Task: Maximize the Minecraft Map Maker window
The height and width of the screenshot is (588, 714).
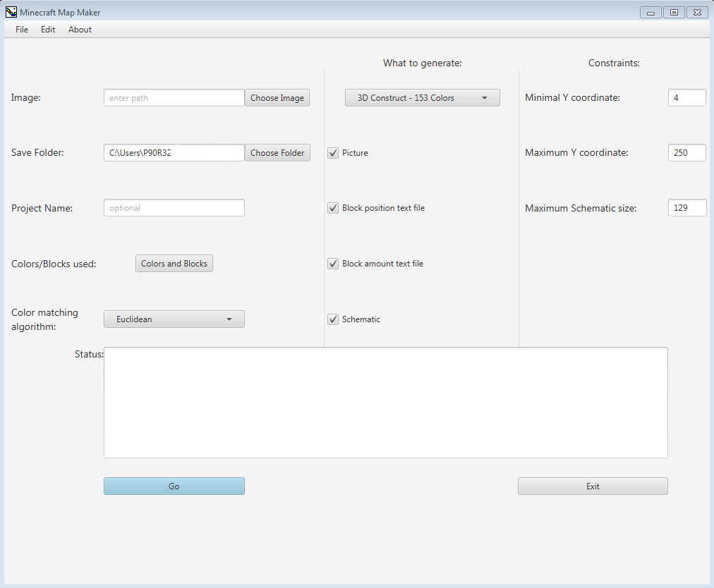Action: (x=674, y=12)
